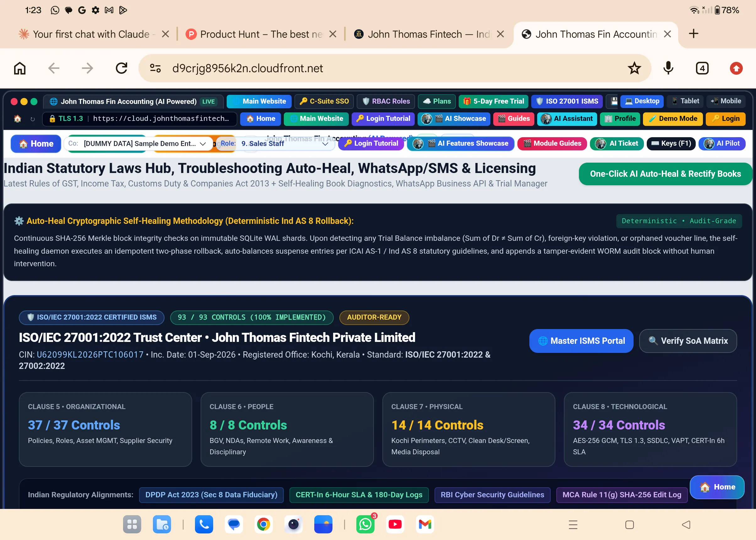Open the Camera app in the dock
Image resolution: width=756 pixels, height=540 pixels.
(x=293, y=524)
